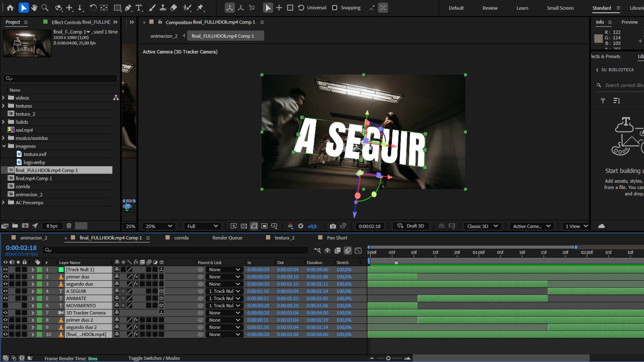Click Toggle Switches / Modes
Screen dimensions: 644x362
[154, 358]
